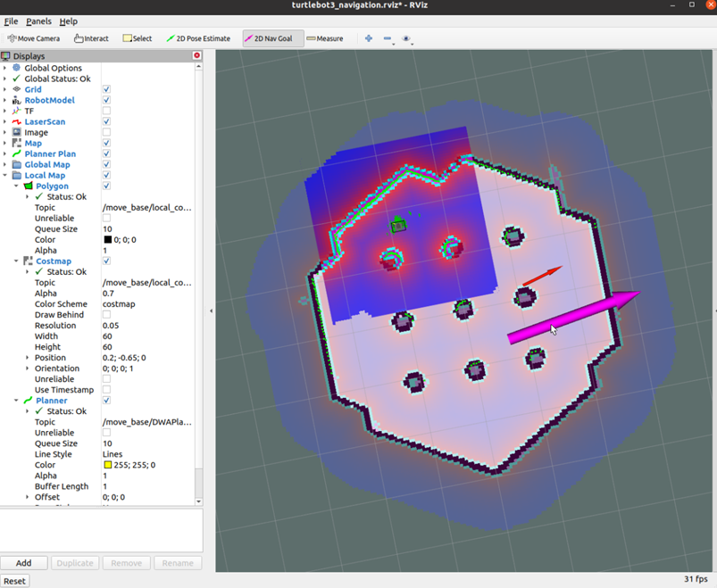Pick the Measure tool in toolbar

pos(325,38)
